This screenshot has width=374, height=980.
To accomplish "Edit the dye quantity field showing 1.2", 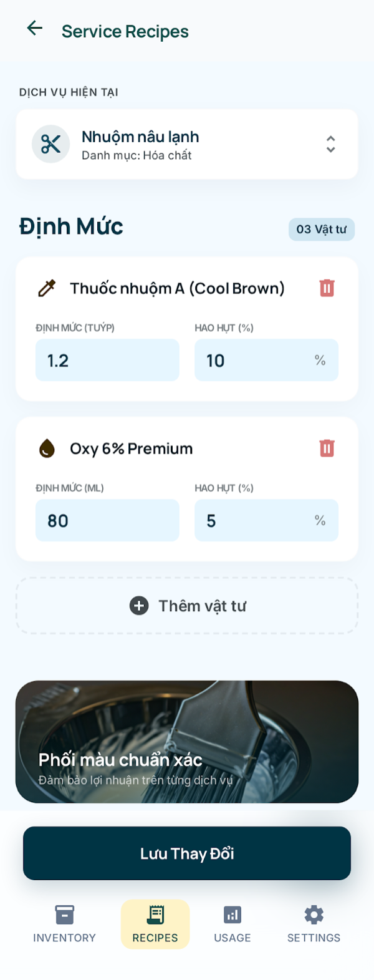I will (107, 361).
